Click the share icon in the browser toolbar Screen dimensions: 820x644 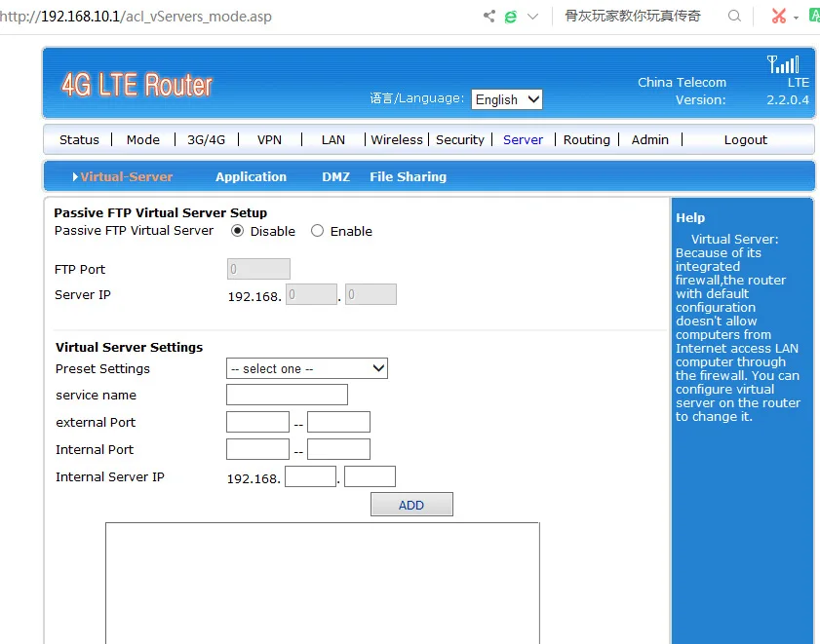[489, 17]
